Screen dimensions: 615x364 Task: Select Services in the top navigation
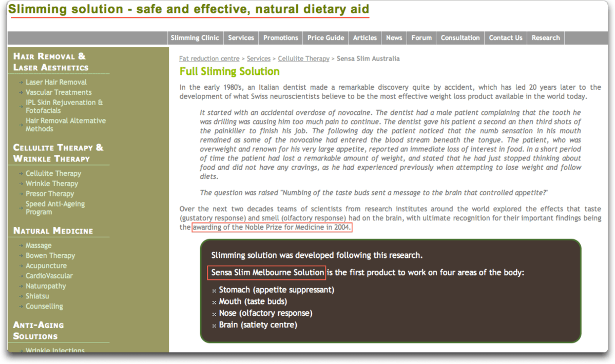241,38
